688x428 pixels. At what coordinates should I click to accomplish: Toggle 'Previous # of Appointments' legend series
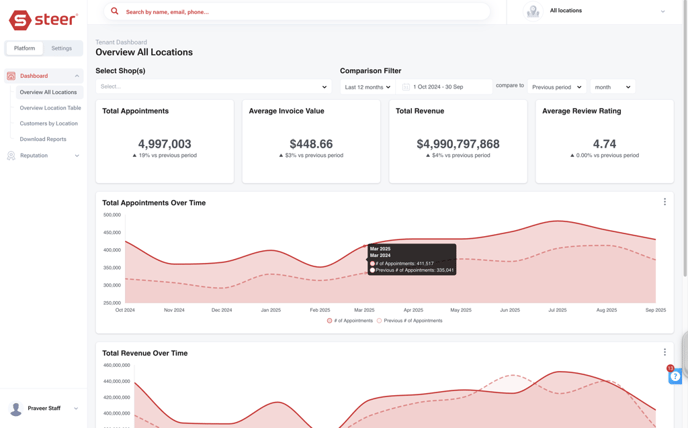pyautogui.click(x=410, y=321)
